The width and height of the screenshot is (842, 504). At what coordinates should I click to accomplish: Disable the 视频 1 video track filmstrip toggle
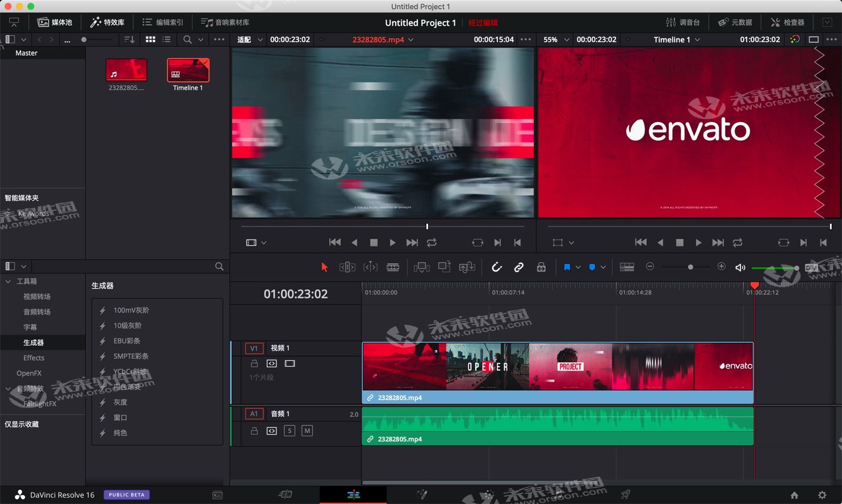point(290,364)
